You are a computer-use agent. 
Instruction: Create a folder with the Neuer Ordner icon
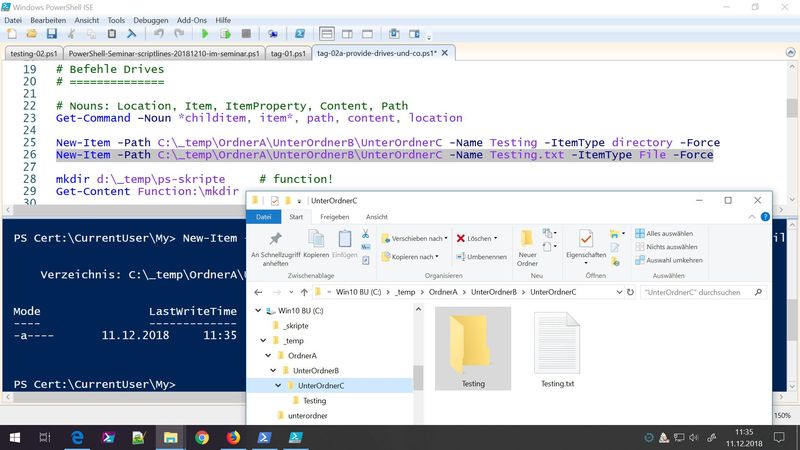527,239
